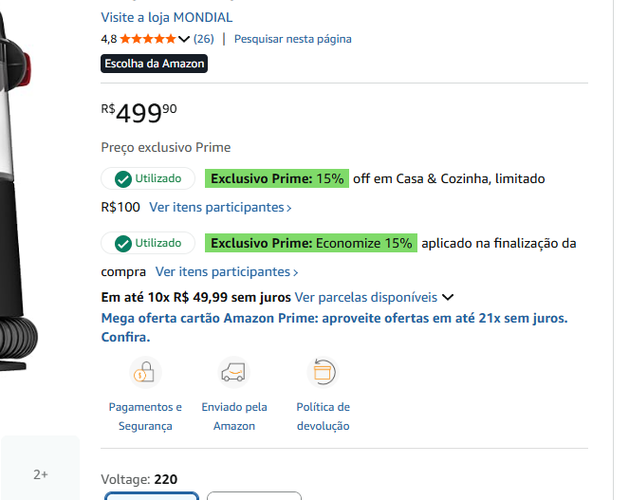Click the star rating icons
629x500 pixels.
[x=148, y=39]
